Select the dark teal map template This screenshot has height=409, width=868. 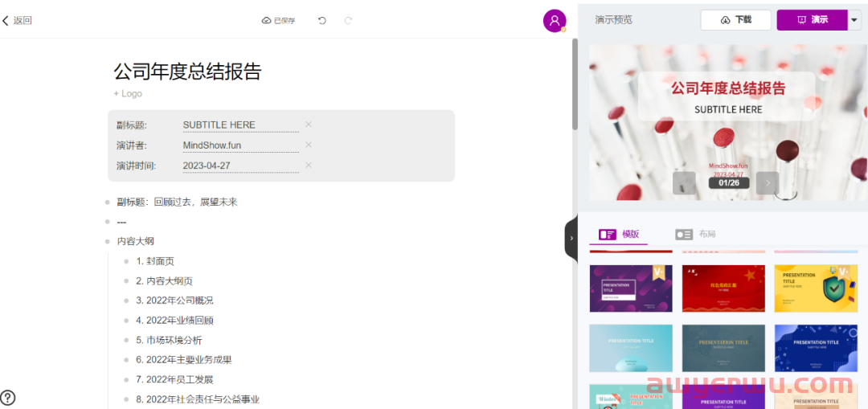coord(723,348)
